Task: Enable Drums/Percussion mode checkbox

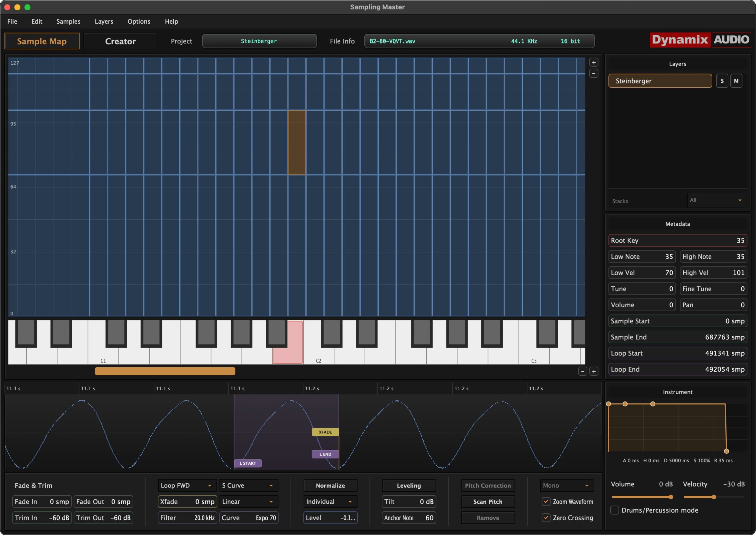Action: pyautogui.click(x=614, y=510)
